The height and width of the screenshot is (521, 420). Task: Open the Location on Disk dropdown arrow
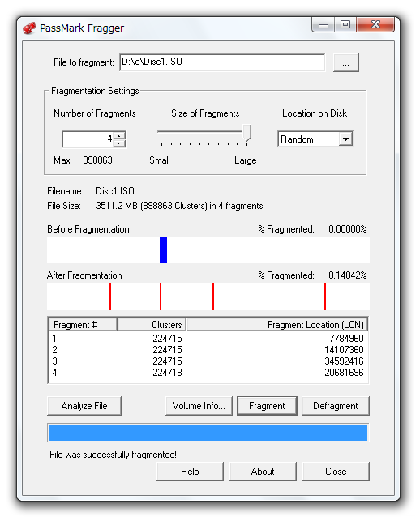click(x=346, y=139)
